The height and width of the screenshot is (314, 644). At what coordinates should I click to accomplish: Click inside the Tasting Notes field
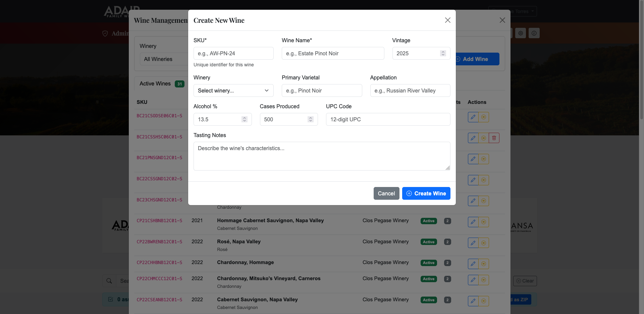322,156
